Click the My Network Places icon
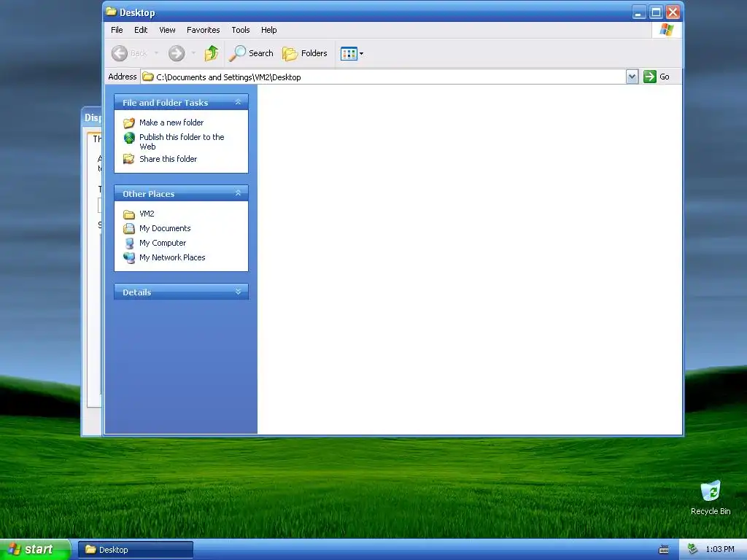The image size is (747, 560). [129, 257]
